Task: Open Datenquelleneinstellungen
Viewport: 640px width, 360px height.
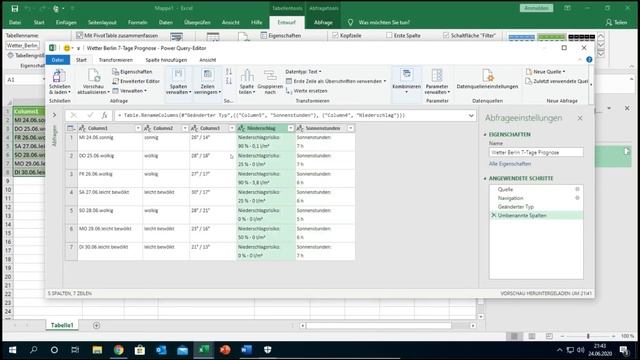Action: [x=487, y=79]
